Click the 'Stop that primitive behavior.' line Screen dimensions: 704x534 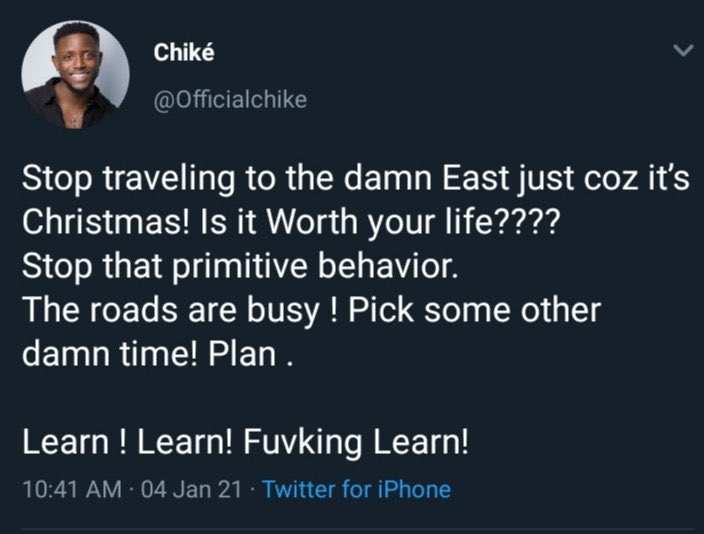coord(241,266)
